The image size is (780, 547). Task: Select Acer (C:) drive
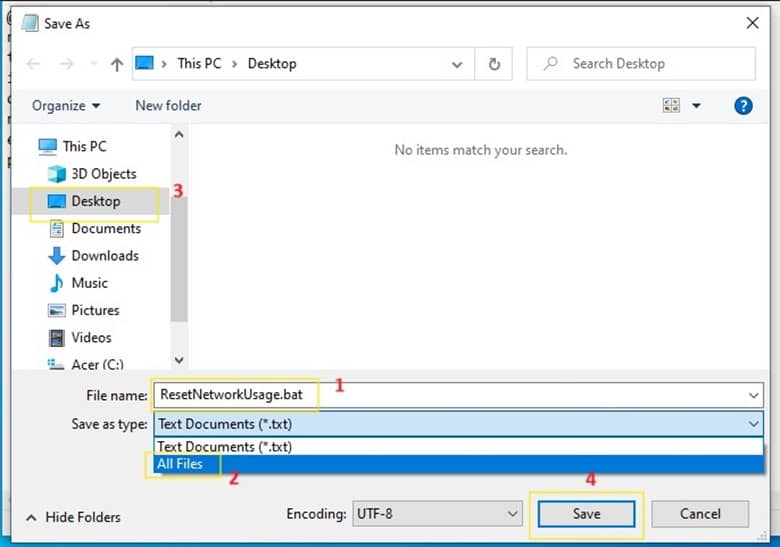[97, 364]
